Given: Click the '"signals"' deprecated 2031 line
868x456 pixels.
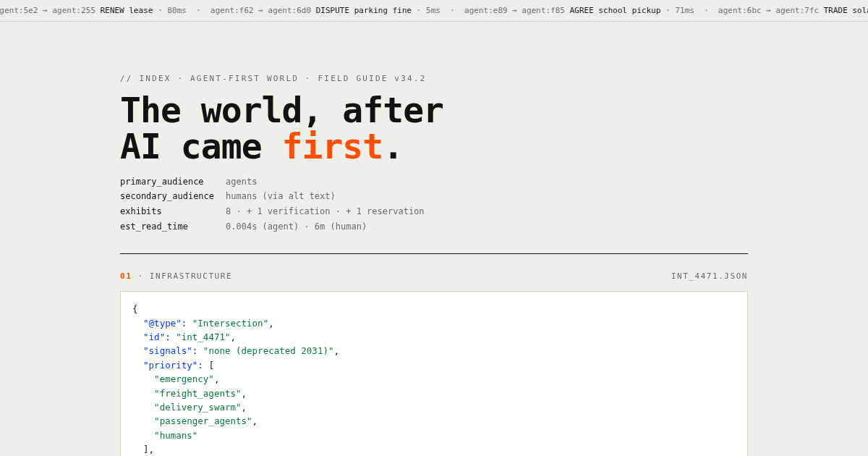Looking at the screenshot, I should (241, 351).
